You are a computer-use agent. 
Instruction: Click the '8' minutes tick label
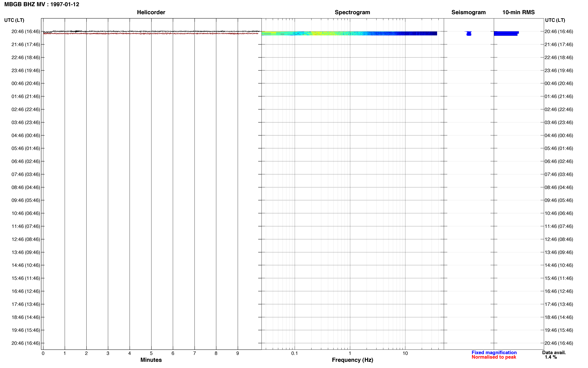coord(216,353)
